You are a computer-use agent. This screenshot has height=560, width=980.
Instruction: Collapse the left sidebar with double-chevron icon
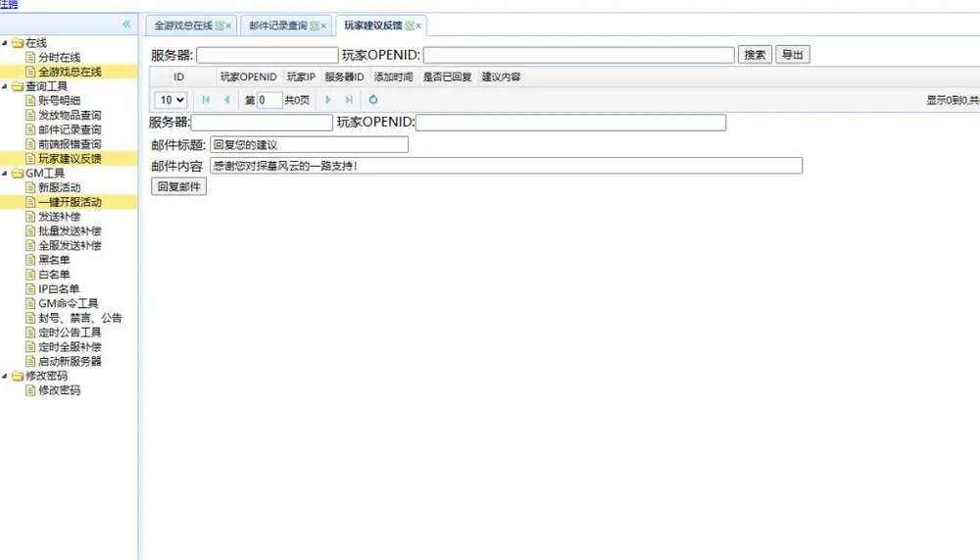(x=126, y=25)
